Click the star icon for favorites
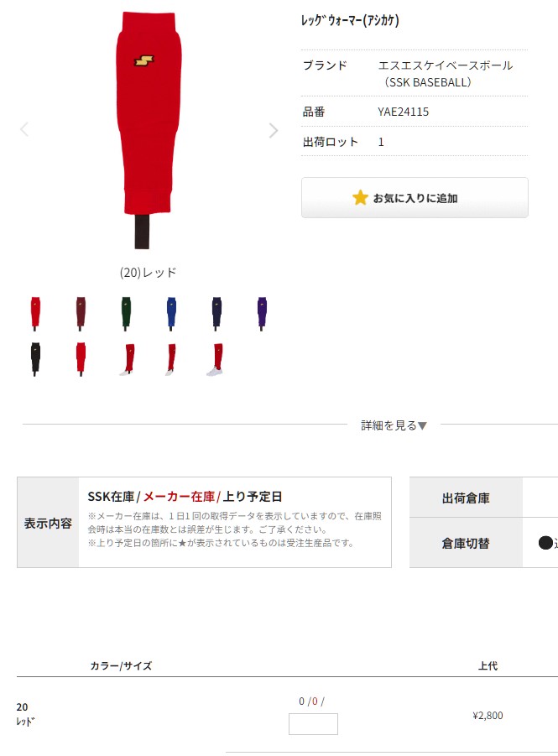Image resolution: width=558 pixels, height=756 pixels. [x=360, y=198]
